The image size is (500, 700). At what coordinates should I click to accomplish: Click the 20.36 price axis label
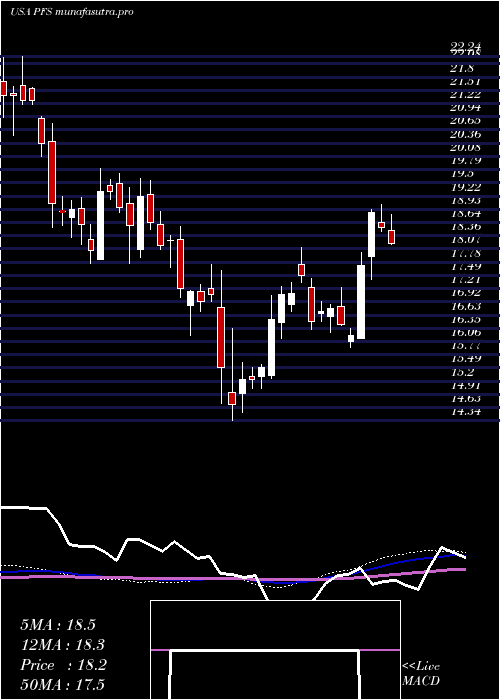tap(465, 133)
